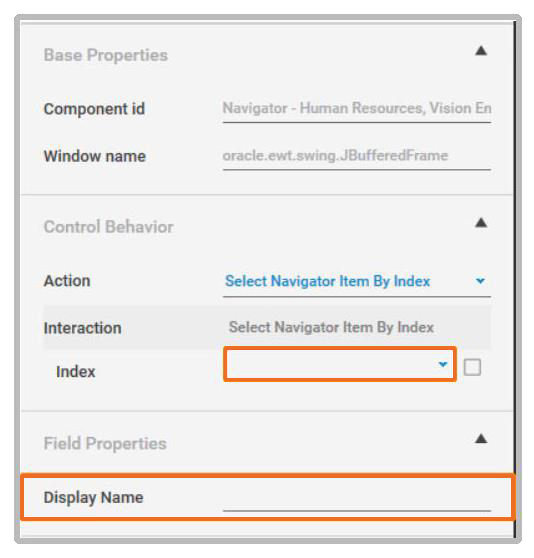534x558 pixels.
Task: Click the Display Name label
Action: [x=93, y=498]
